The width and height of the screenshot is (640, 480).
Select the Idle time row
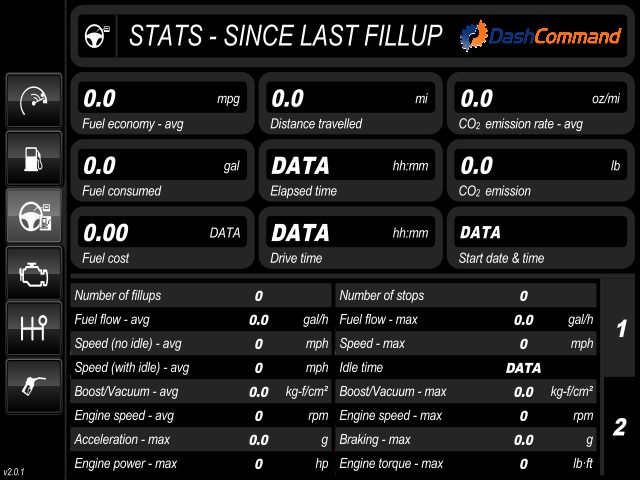(x=466, y=367)
